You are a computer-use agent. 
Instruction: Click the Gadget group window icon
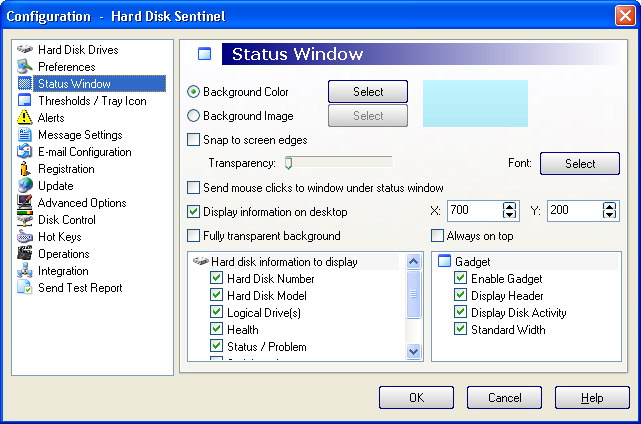(x=444, y=261)
